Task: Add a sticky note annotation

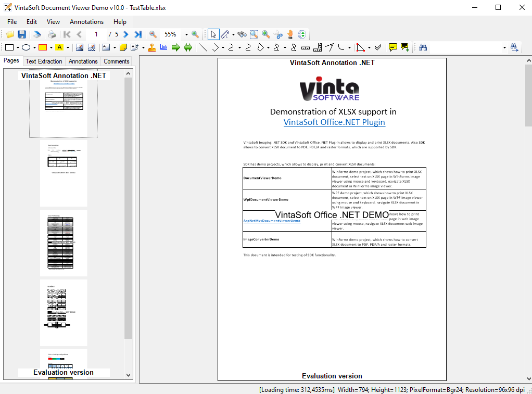Action: 123,47
